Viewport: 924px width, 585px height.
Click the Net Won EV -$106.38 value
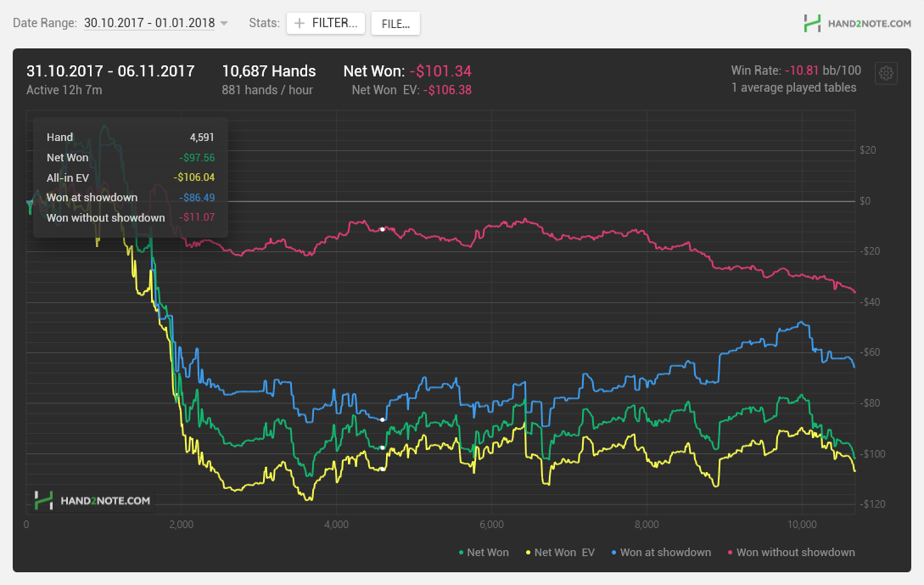[x=447, y=90]
